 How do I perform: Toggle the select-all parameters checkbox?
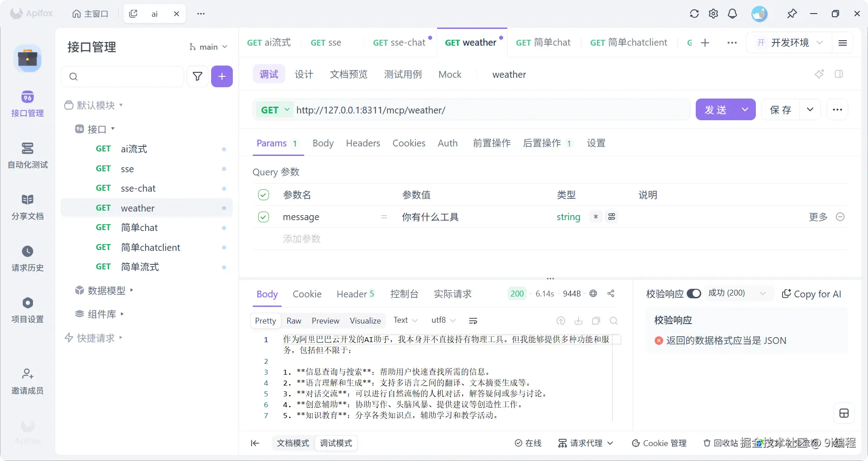click(x=264, y=195)
